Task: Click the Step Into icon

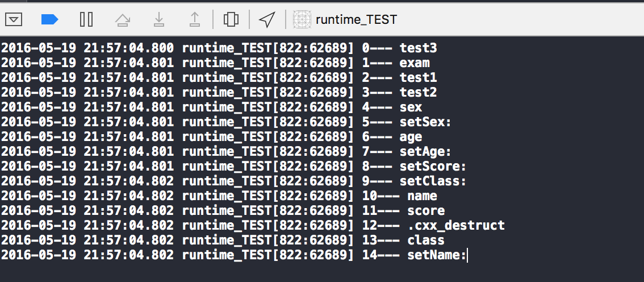Action: coord(159,19)
